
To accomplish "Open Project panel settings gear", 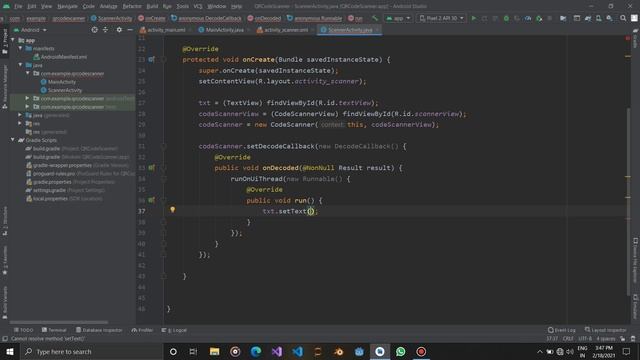I will 119,30.
